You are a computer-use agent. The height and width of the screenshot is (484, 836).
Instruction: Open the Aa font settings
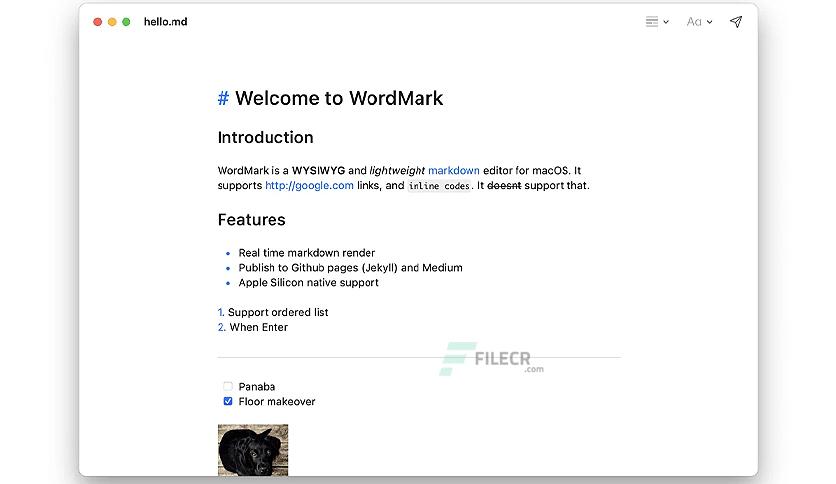pos(694,22)
